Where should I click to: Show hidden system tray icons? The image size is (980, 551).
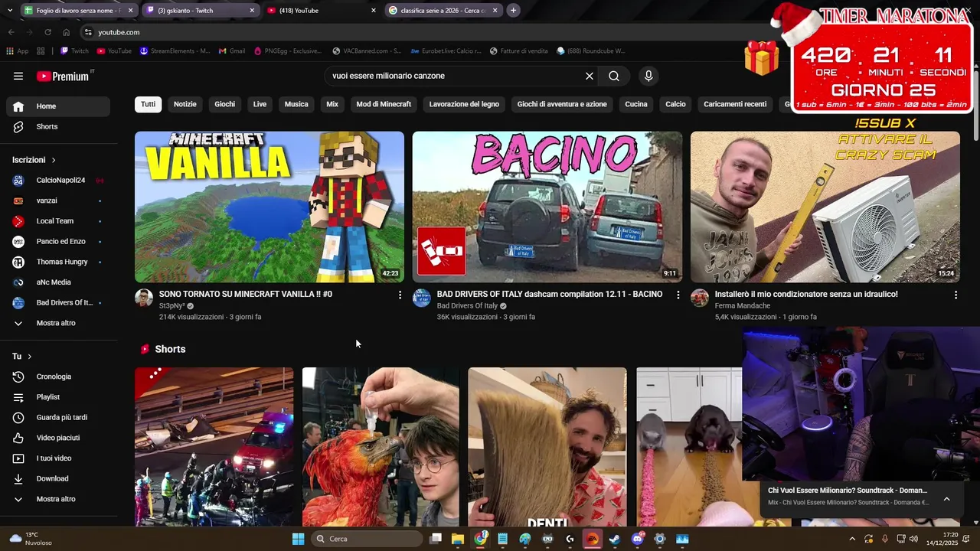pos(852,539)
